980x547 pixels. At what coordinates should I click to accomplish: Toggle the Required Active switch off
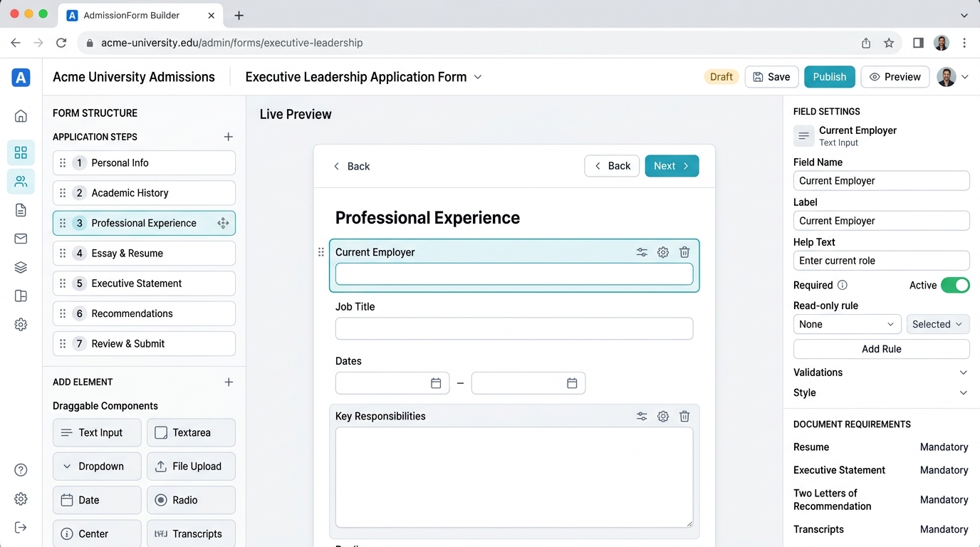pyautogui.click(x=955, y=286)
